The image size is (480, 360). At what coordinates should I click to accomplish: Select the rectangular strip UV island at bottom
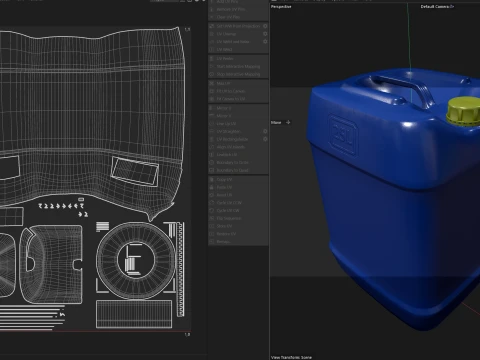(x=134, y=314)
